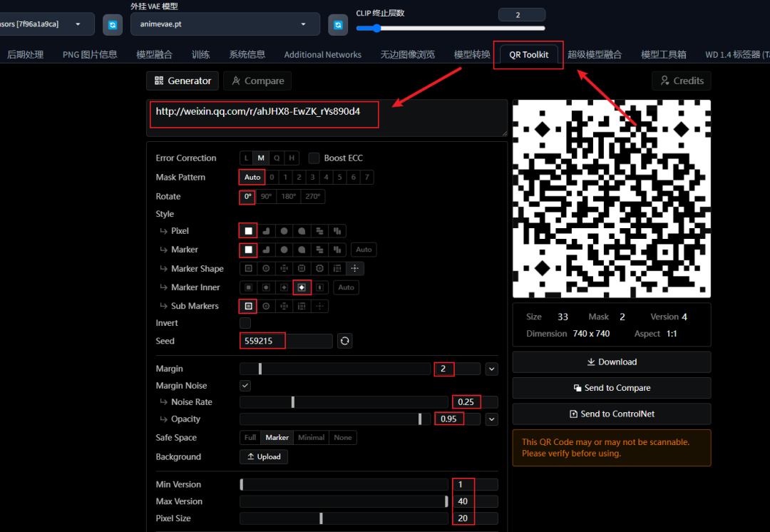
Task: Open the animevae.pt VAE dropdown
Action: coord(225,24)
